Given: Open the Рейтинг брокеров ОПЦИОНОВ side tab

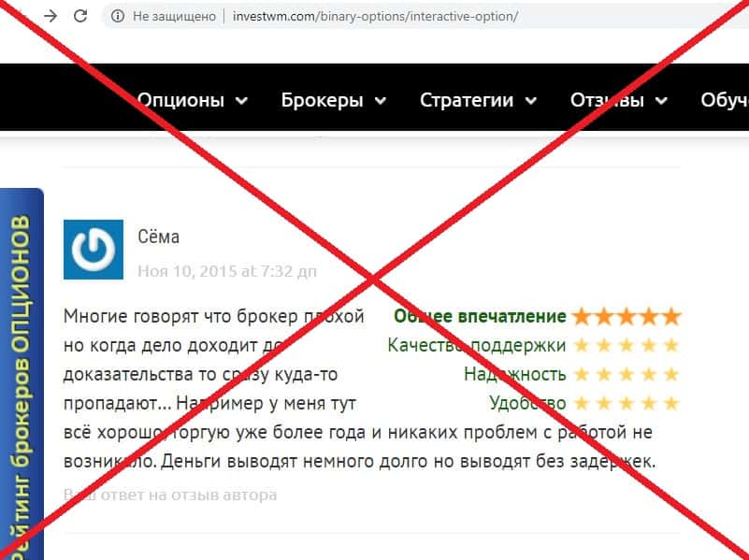Looking at the screenshot, I should pyautogui.click(x=22, y=374).
